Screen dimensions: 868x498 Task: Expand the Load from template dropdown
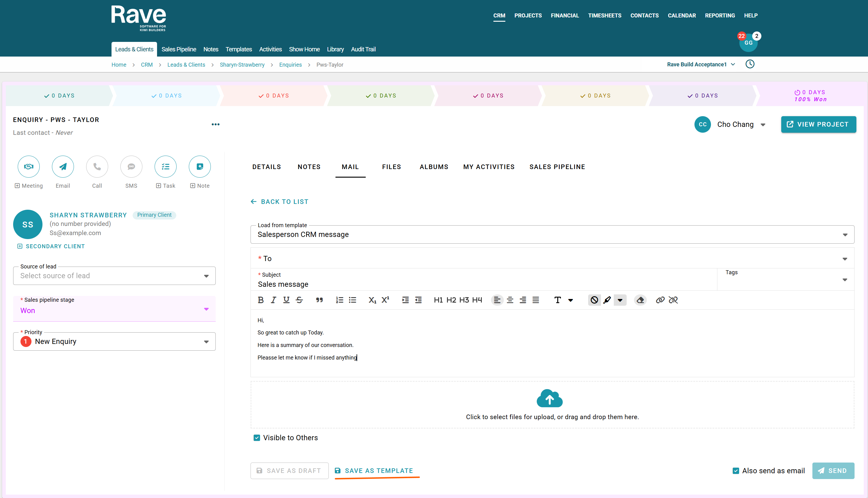[845, 235]
